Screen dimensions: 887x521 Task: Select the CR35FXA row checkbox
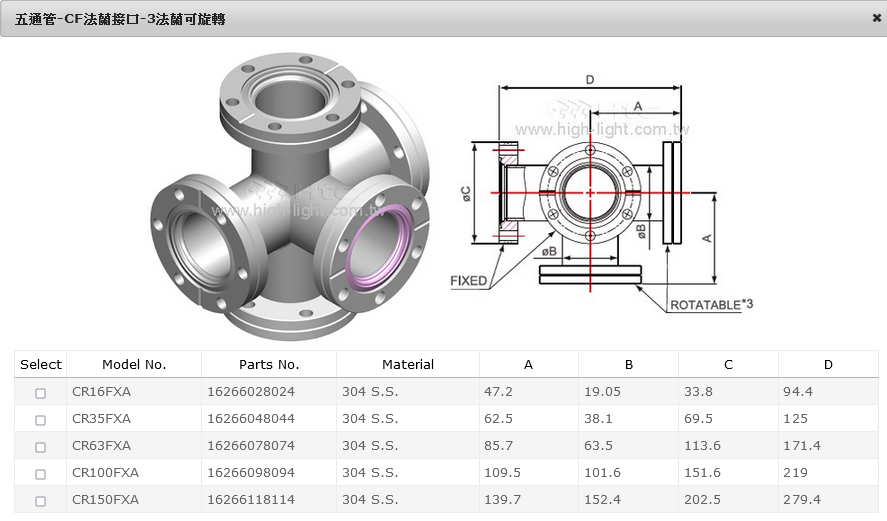click(x=41, y=420)
